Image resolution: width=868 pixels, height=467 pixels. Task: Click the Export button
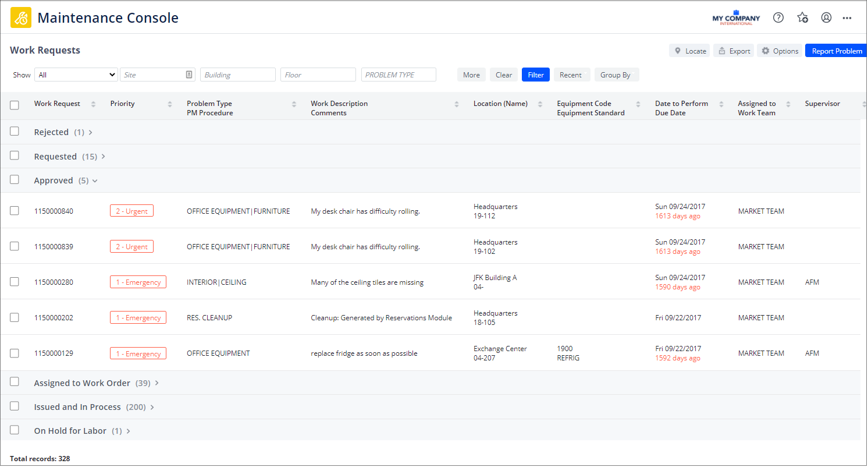(734, 51)
